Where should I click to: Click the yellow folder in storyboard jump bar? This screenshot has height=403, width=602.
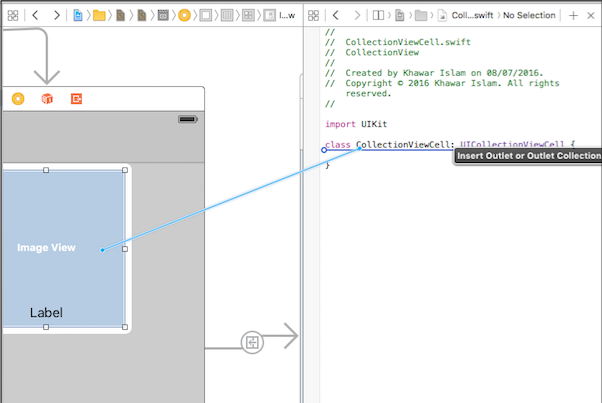tap(98, 16)
